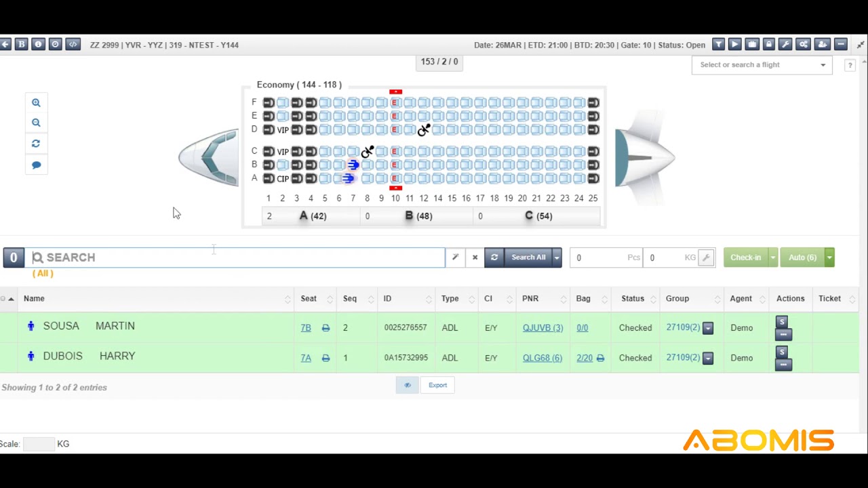
Task: Click the code brackets toolbar icon
Action: [x=73, y=45]
